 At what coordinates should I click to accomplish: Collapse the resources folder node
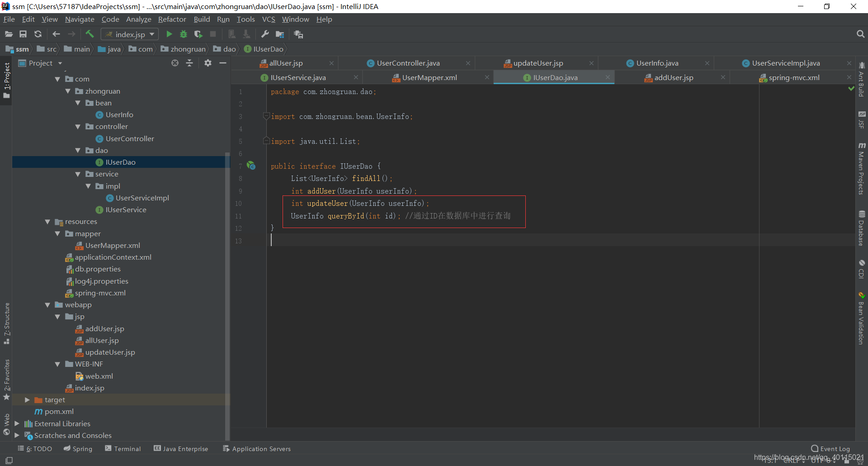pyautogui.click(x=47, y=222)
